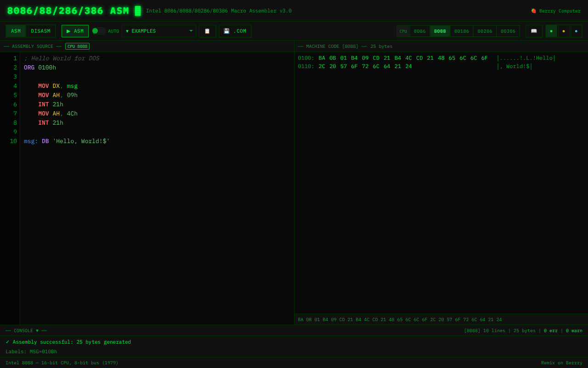Select the 80186 CPU option
The height and width of the screenshot is (368, 588).
[x=462, y=31]
